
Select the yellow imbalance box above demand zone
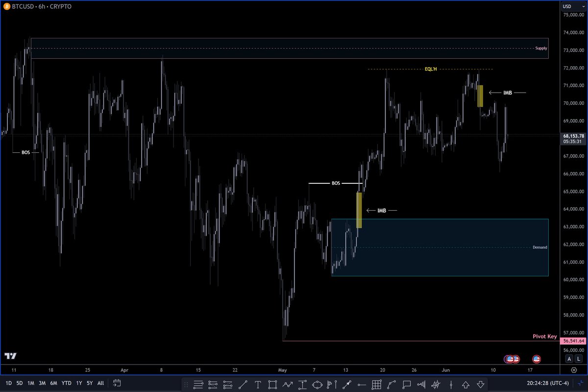tap(359, 210)
